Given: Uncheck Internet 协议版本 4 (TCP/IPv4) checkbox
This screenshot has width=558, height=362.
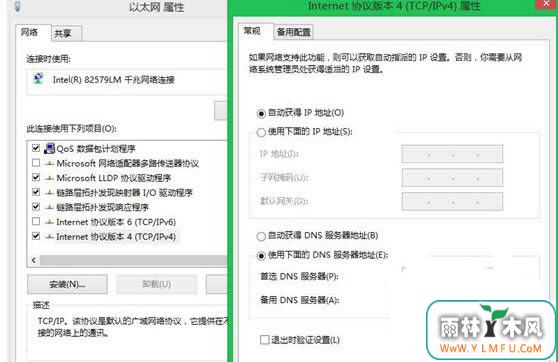Looking at the screenshot, I should 36,236.
